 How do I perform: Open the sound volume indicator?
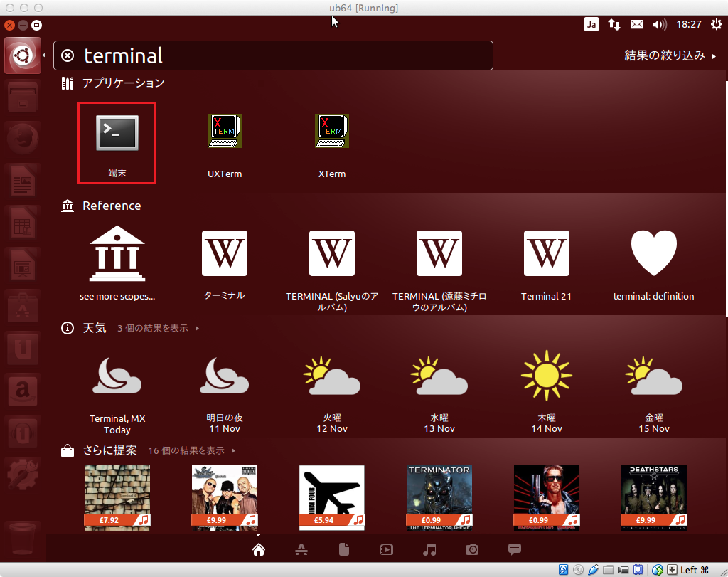(659, 25)
